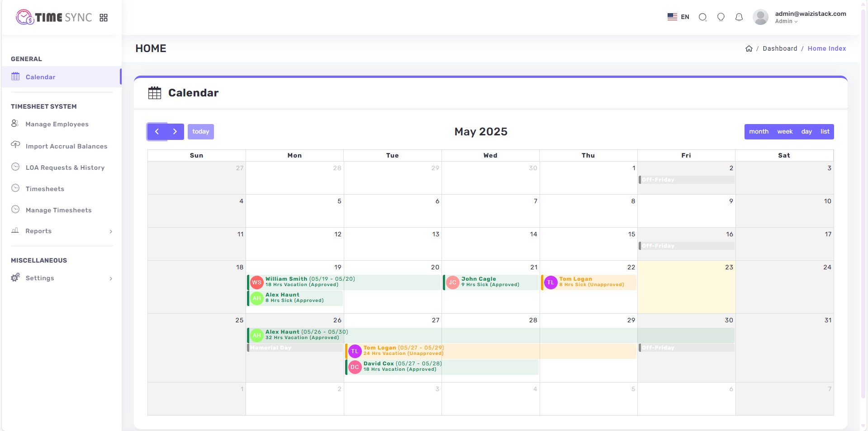The height and width of the screenshot is (431, 868).
Task: Select LOA Requests & History menu item
Action: tap(64, 168)
